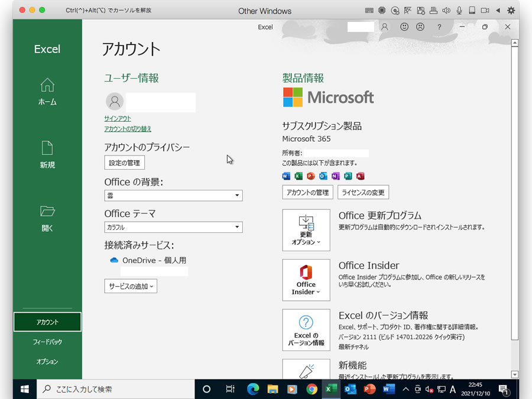Open the notification center icon

[504, 390]
